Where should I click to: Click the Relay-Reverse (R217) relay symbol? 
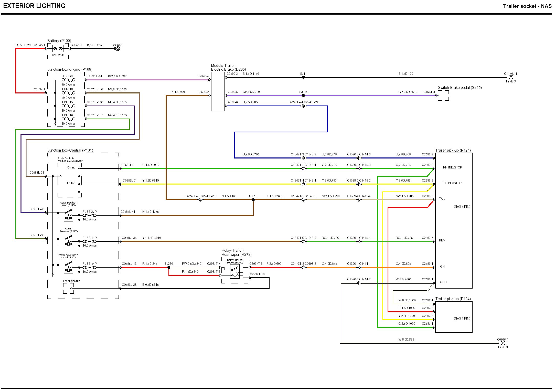click(x=68, y=240)
